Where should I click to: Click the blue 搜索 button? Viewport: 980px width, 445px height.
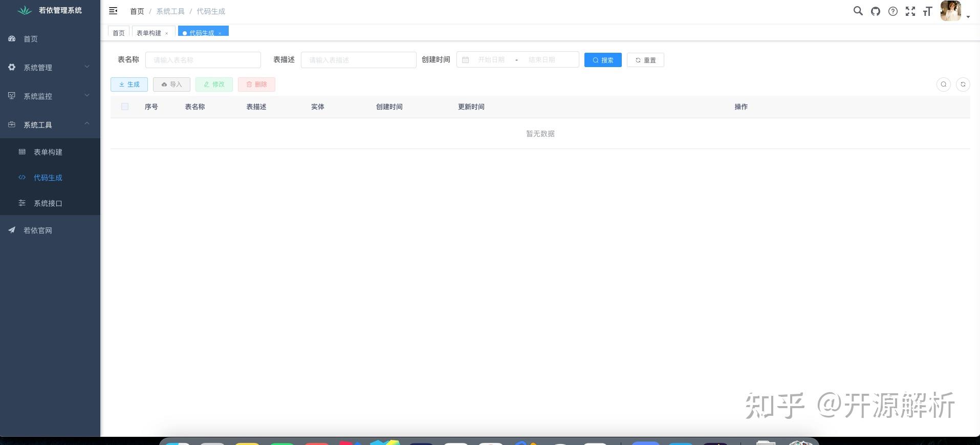point(603,60)
